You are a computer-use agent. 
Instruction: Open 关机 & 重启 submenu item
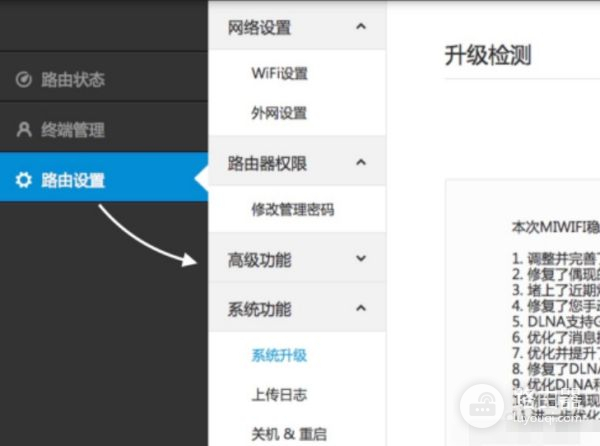click(289, 434)
